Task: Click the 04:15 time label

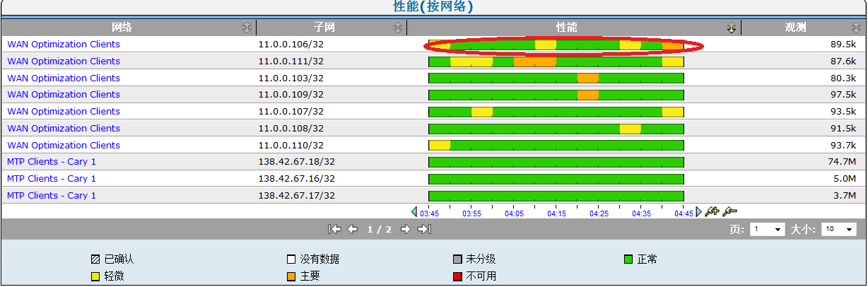Action: pyautogui.click(x=556, y=213)
